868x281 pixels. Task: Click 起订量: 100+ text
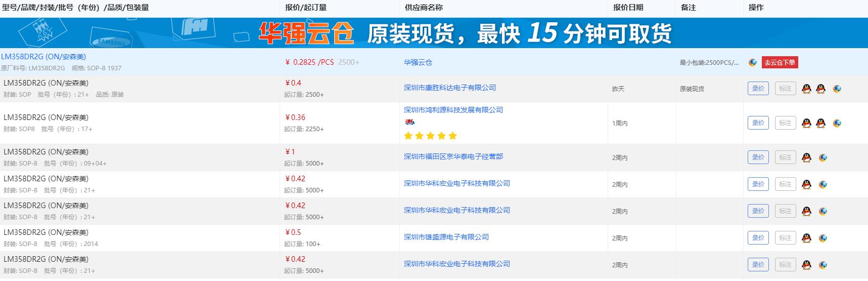[302, 244]
